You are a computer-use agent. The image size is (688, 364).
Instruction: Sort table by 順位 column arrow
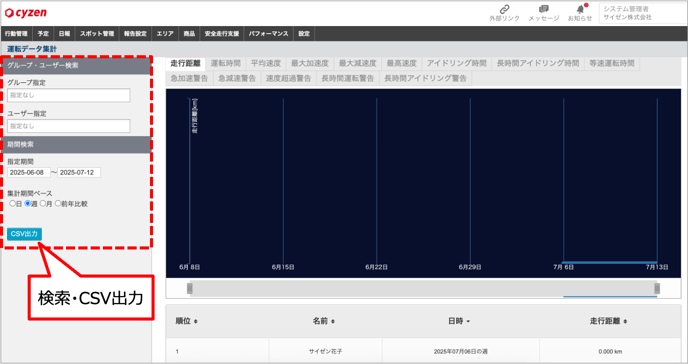point(196,321)
